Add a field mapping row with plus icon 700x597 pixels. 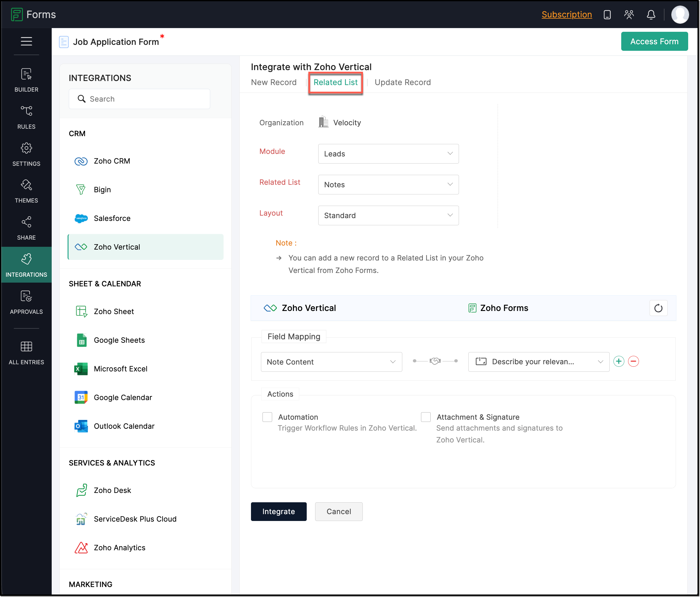618,361
